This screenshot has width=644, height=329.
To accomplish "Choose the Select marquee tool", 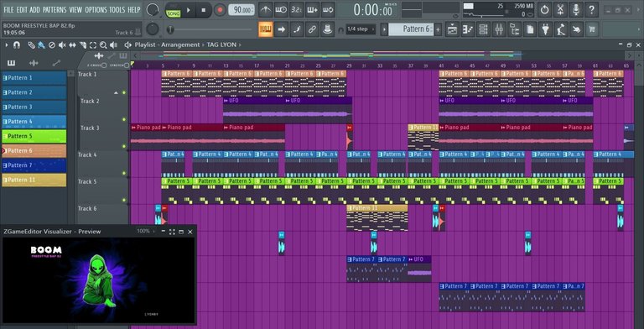I will coord(93,44).
